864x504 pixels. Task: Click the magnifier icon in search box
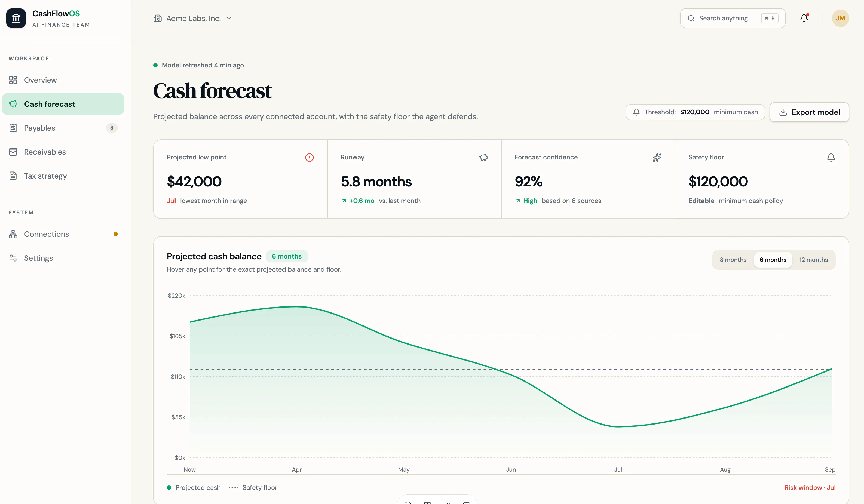coord(691,18)
